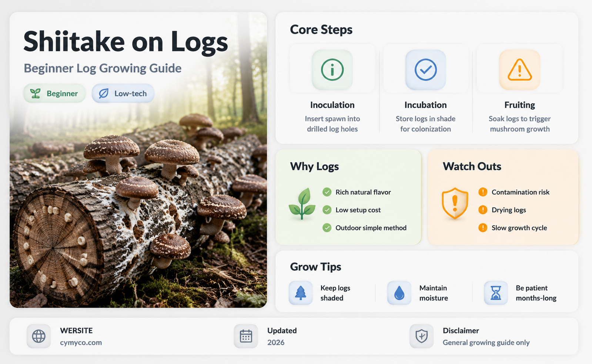
Task: Click the 'Low setup cost' text
Action: coord(358,210)
